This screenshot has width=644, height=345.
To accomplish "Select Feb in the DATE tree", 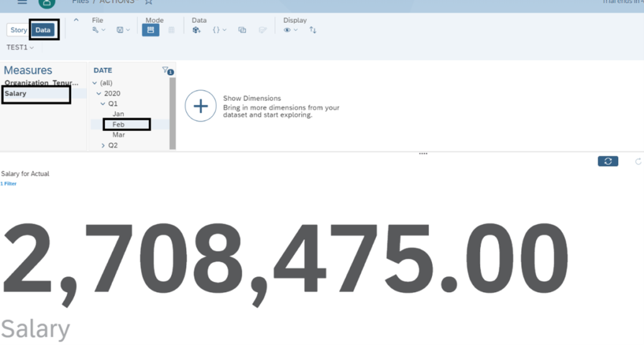I will (118, 124).
